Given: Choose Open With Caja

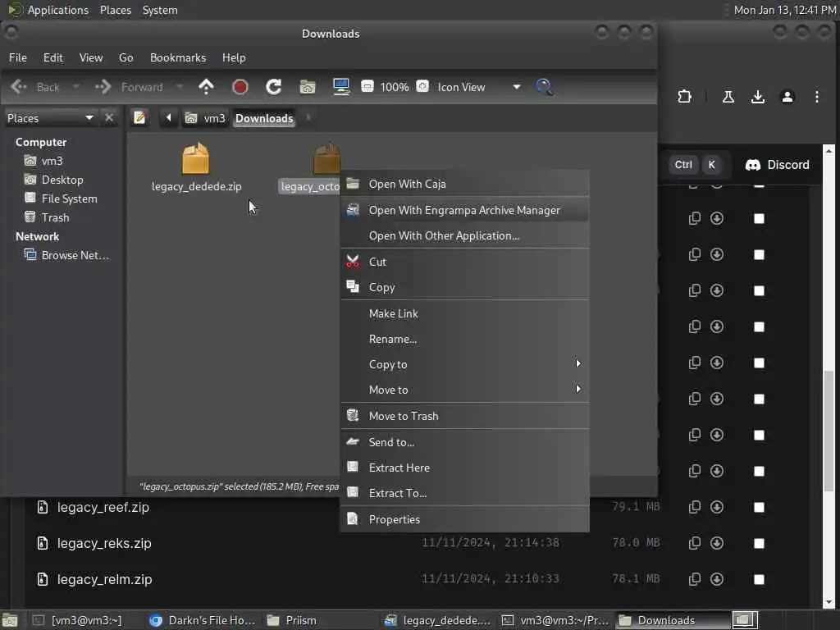Looking at the screenshot, I should point(464,184).
